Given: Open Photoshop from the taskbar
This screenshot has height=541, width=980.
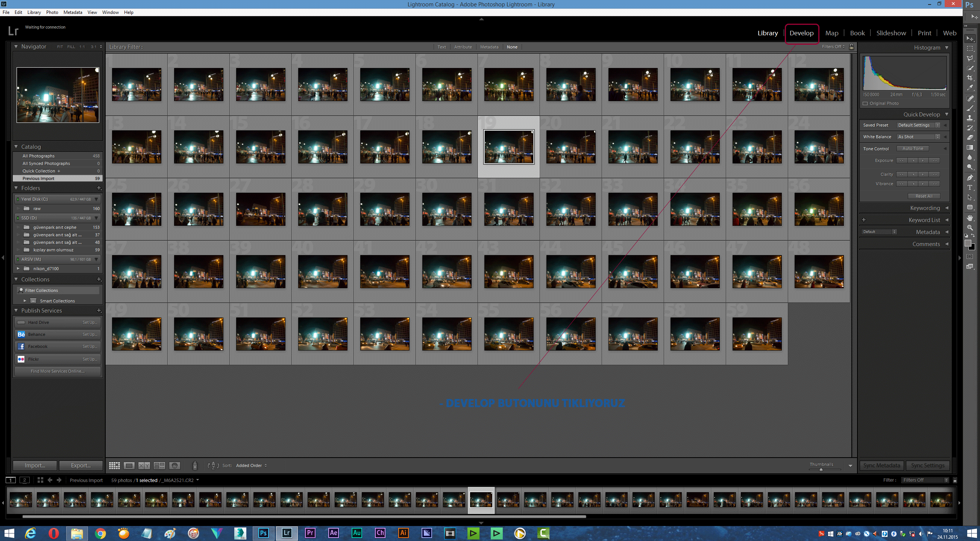Looking at the screenshot, I should [263, 533].
